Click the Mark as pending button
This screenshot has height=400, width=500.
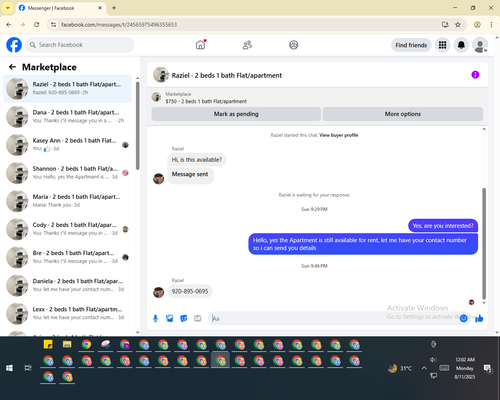(x=236, y=114)
